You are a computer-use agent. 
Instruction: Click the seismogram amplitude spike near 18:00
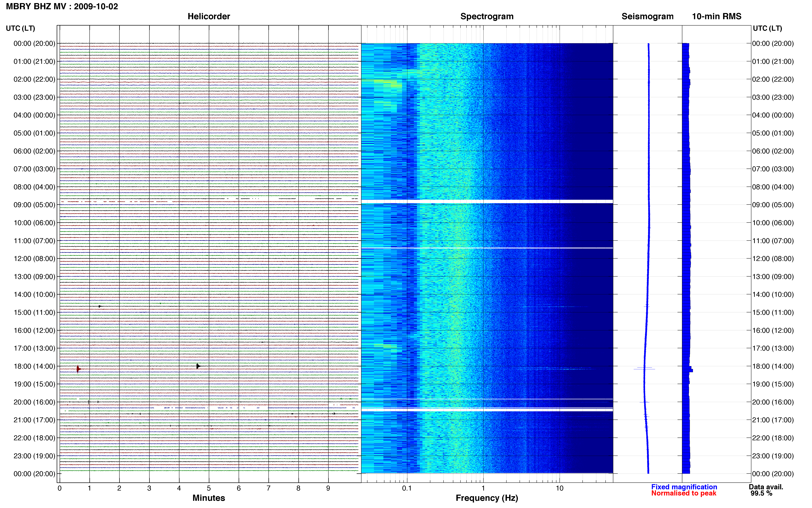click(644, 369)
